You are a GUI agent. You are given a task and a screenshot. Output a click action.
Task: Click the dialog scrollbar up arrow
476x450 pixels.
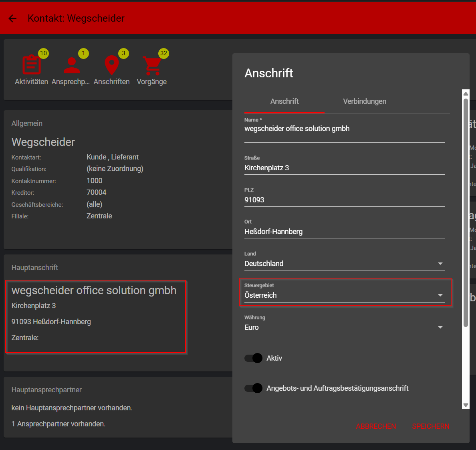click(466, 93)
